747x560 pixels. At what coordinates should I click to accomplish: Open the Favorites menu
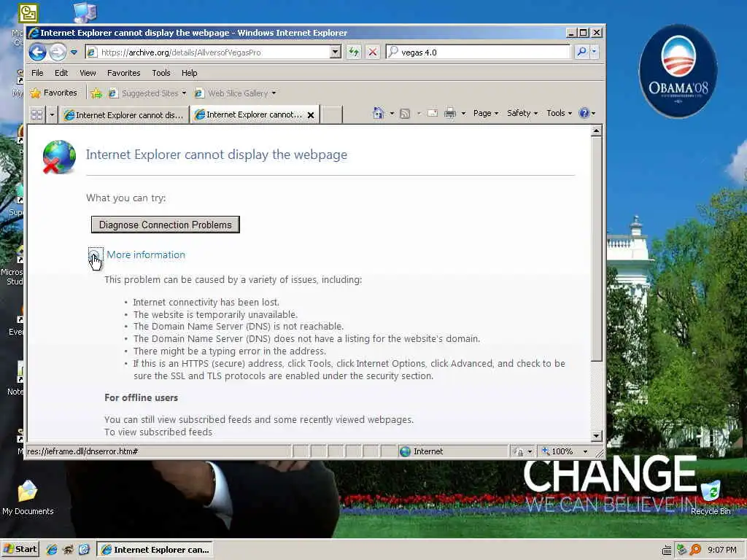pos(124,73)
